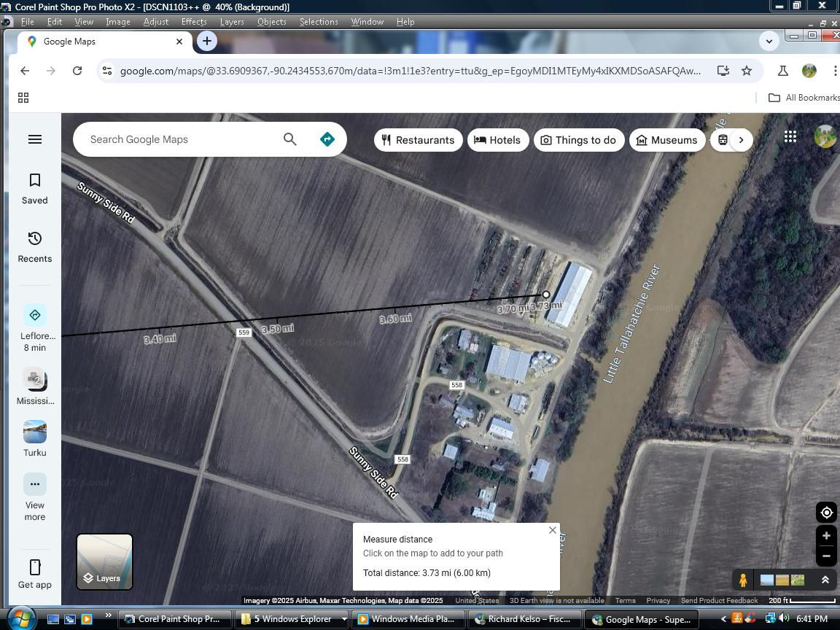Zoom in the map with plus button
Viewport: 840px width, 630px height.
[x=826, y=536]
